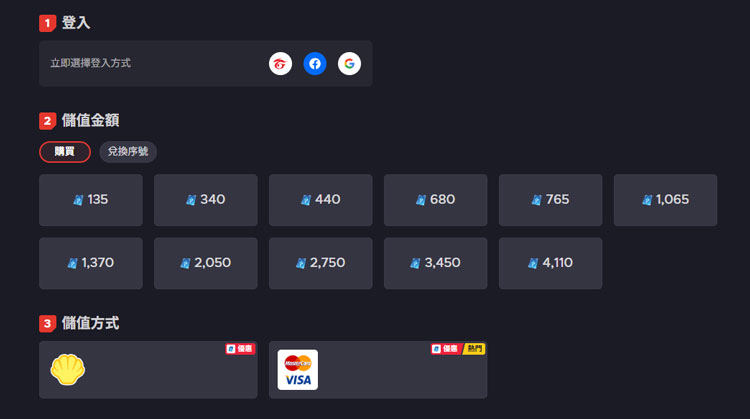Screen dimensions: 750x419
Task: Log in with the Garena icon
Action: click(x=281, y=64)
